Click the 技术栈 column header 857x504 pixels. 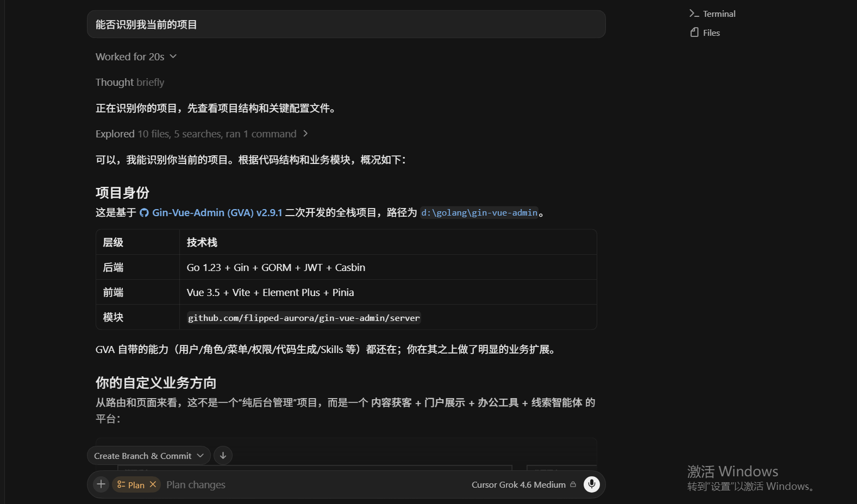click(x=202, y=242)
